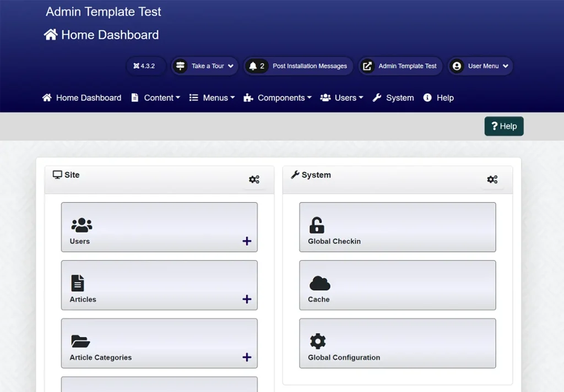564x392 pixels.
Task: Open Post Installation Messages notifications
Action: click(298, 66)
